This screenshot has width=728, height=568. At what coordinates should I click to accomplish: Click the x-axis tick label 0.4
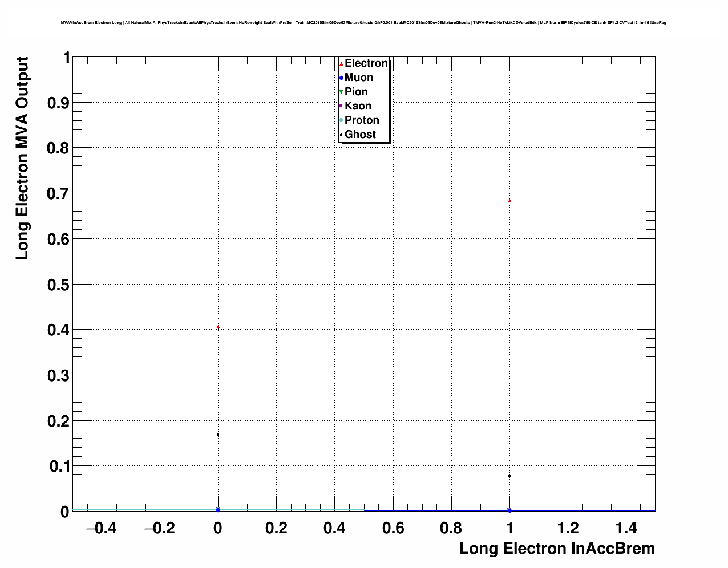click(334, 528)
